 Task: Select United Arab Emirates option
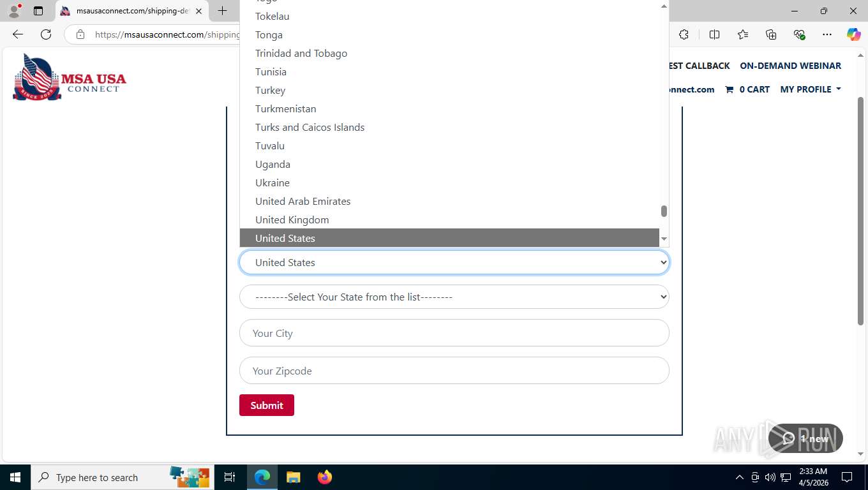click(x=449, y=201)
